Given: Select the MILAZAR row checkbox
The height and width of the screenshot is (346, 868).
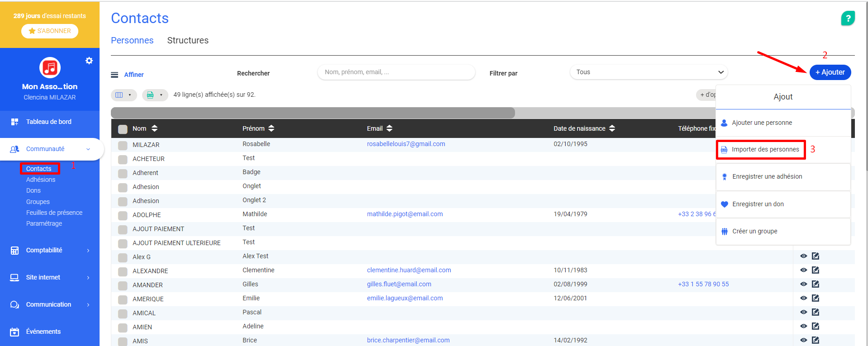Looking at the screenshot, I should coord(123,146).
